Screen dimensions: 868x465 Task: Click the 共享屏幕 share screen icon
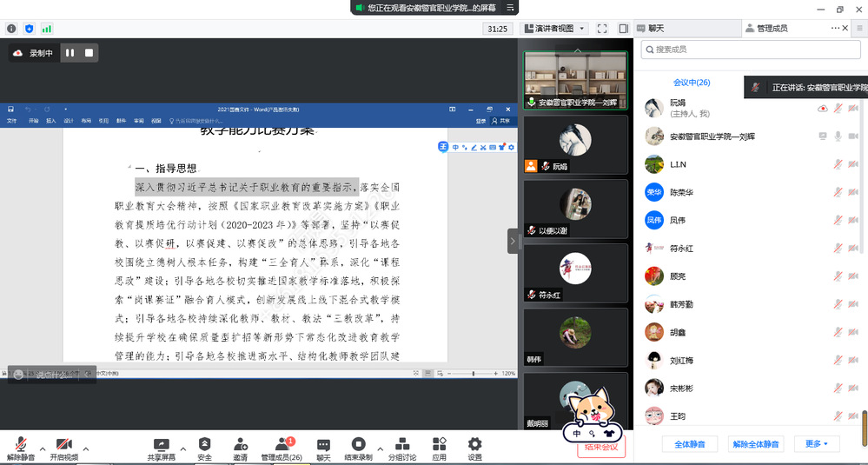tap(161, 445)
